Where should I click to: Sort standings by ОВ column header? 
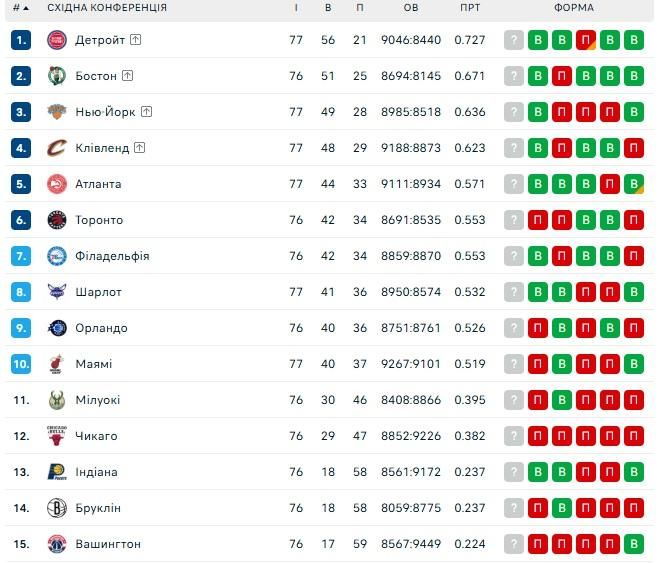[411, 8]
